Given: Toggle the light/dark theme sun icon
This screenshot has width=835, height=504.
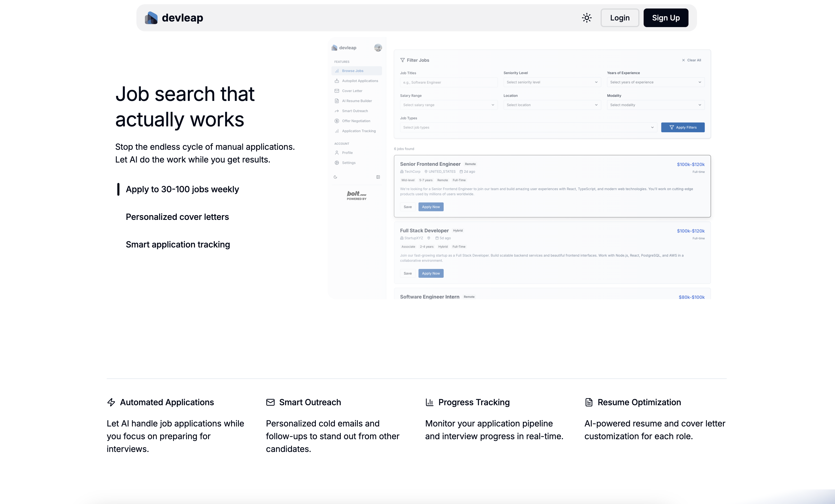Looking at the screenshot, I should [x=587, y=18].
